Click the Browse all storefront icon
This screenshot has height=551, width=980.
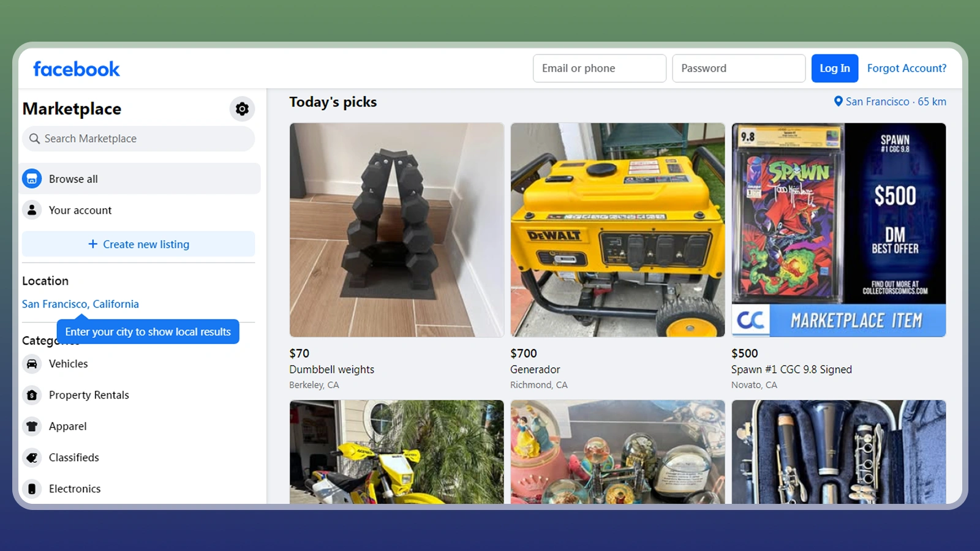[x=32, y=179]
